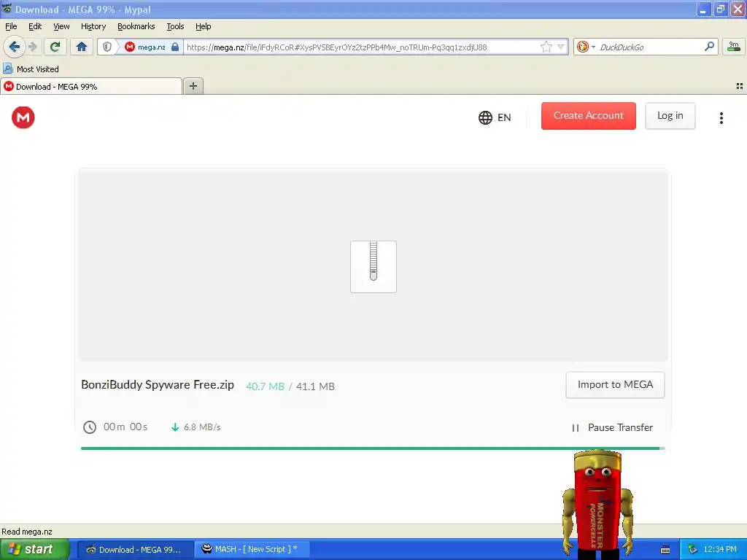
Task: Click the Create Account button
Action: [x=589, y=116]
